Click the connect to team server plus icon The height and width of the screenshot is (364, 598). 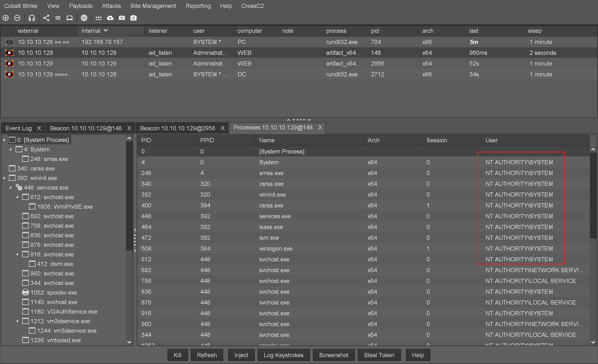6,18
